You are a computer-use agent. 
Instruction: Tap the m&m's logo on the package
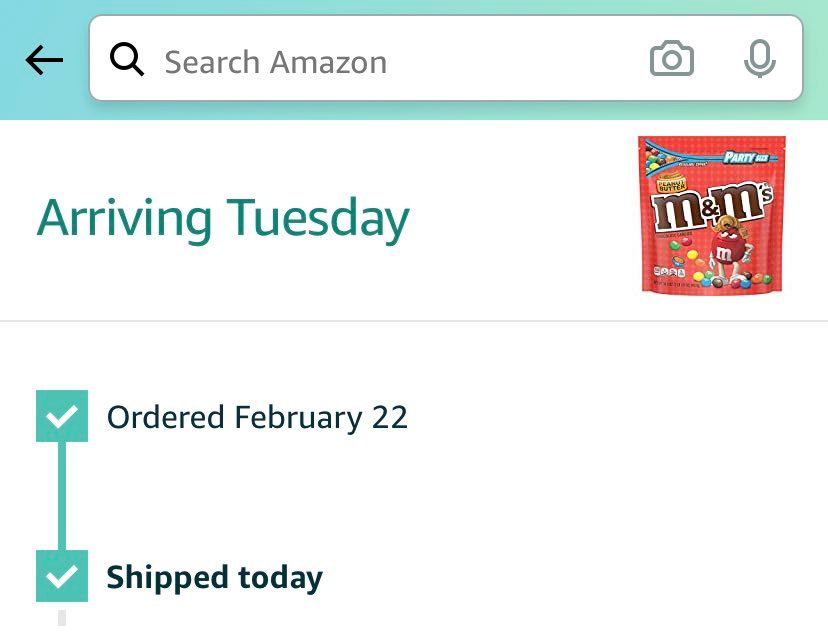coord(710,207)
